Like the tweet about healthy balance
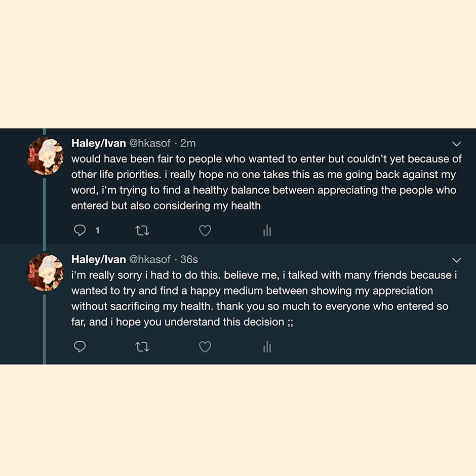The width and height of the screenshot is (476, 476). [205, 231]
